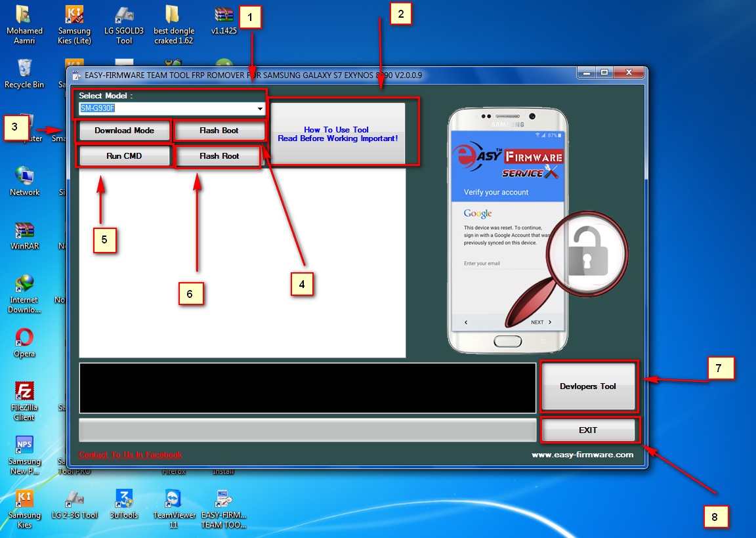Click the Download Mode button
This screenshot has height=538, width=756.
[124, 130]
